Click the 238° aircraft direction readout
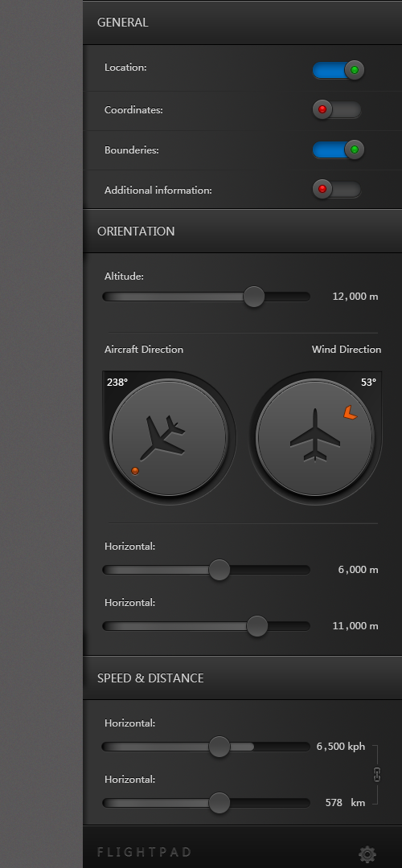 coord(117,382)
